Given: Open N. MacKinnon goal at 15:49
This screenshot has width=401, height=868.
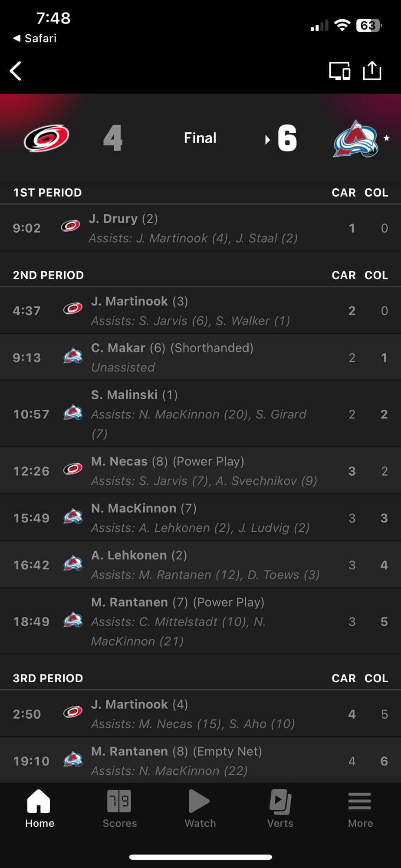Looking at the screenshot, I should tap(200, 518).
